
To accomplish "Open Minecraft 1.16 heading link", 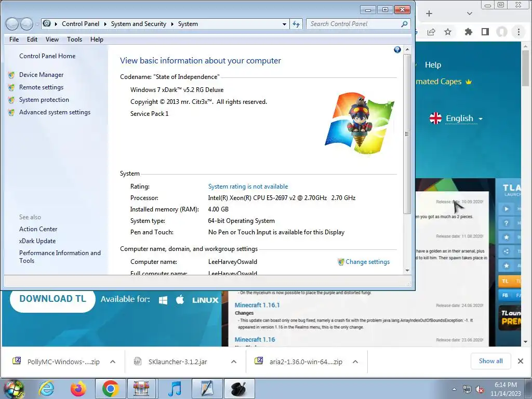I will click(x=255, y=340).
